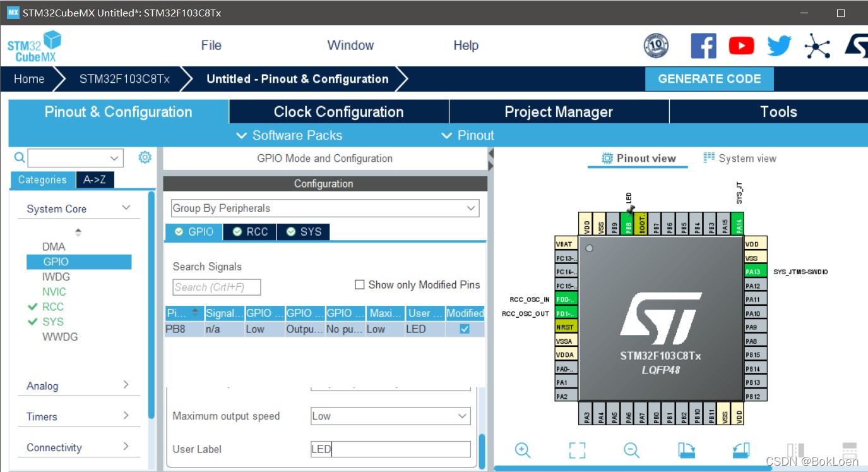The width and height of the screenshot is (868, 472).
Task: Click the vertical split view icon
Action: [795, 450]
